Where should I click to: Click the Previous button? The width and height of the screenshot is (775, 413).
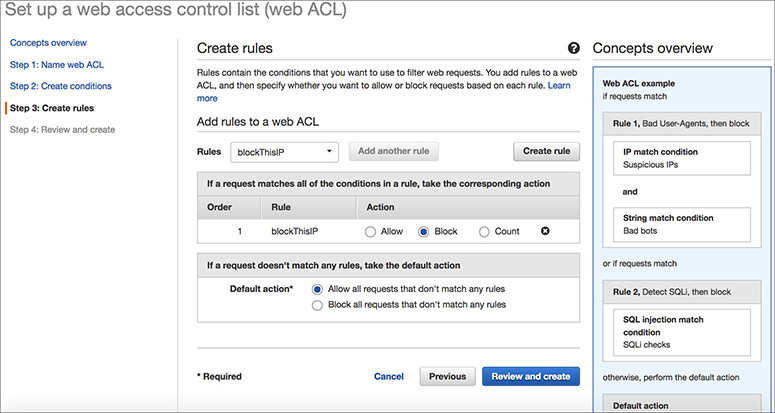click(447, 376)
